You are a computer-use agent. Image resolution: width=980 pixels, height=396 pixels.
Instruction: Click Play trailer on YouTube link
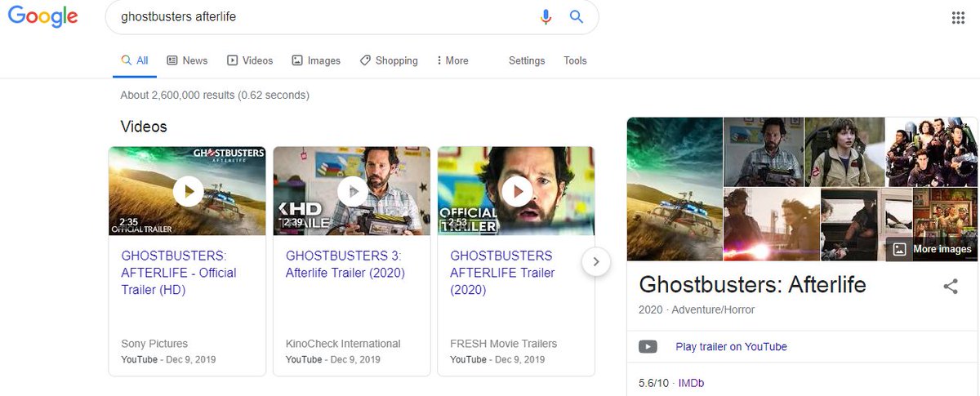click(x=731, y=347)
